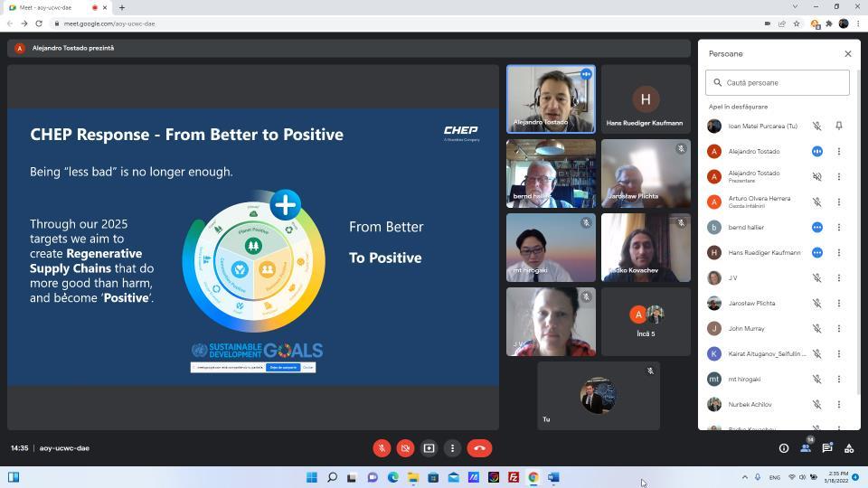This screenshot has width=868, height=488.
Task: Click muted mic icon for mt hirogaki
Action: (x=817, y=379)
